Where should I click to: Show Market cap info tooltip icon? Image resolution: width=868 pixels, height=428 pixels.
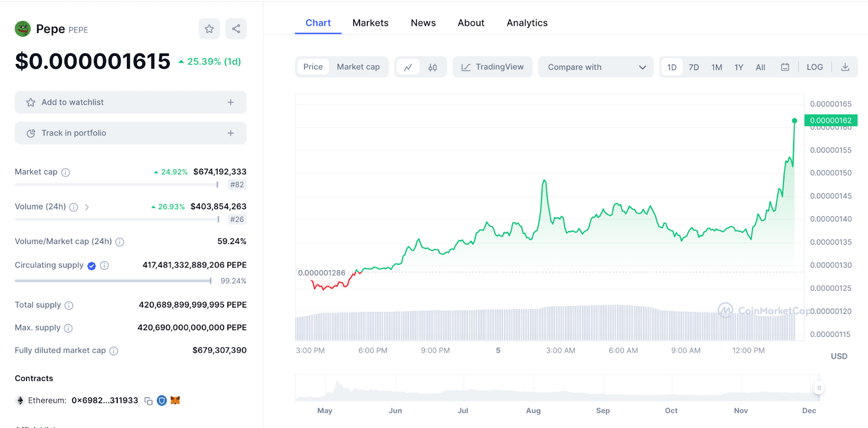[x=66, y=173]
